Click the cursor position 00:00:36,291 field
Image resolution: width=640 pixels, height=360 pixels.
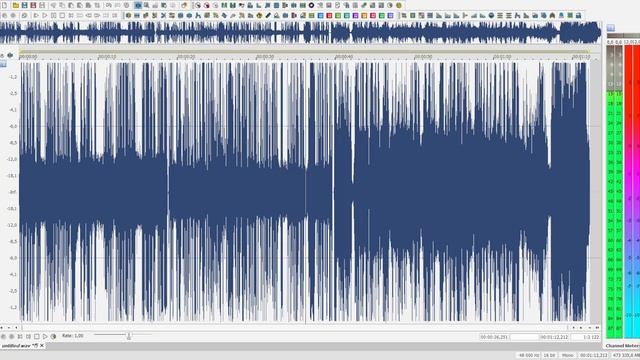pos(494,337)
